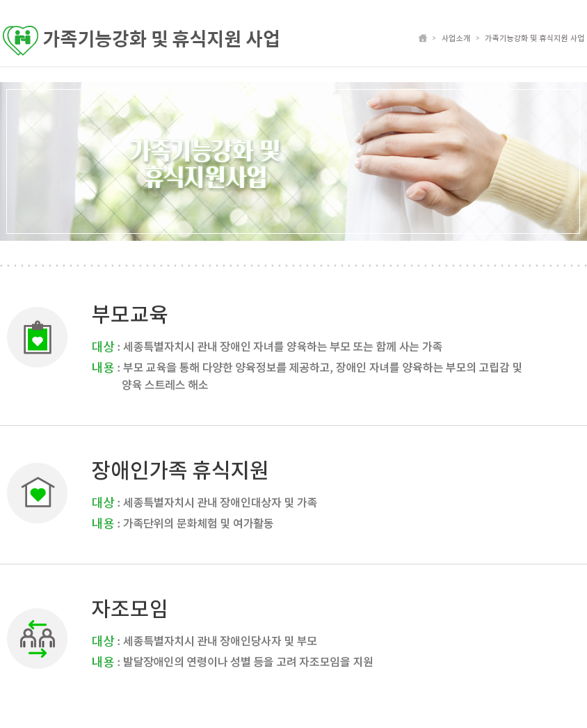
Task: Click the home icon in breadcrumb
Action: tap(422, 38)
